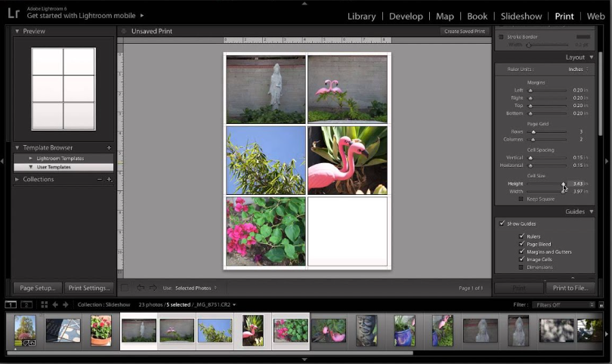The image size is (612, 364).
Task: Open the grid view icon above the filmstrip
Action: coord(44,304)
